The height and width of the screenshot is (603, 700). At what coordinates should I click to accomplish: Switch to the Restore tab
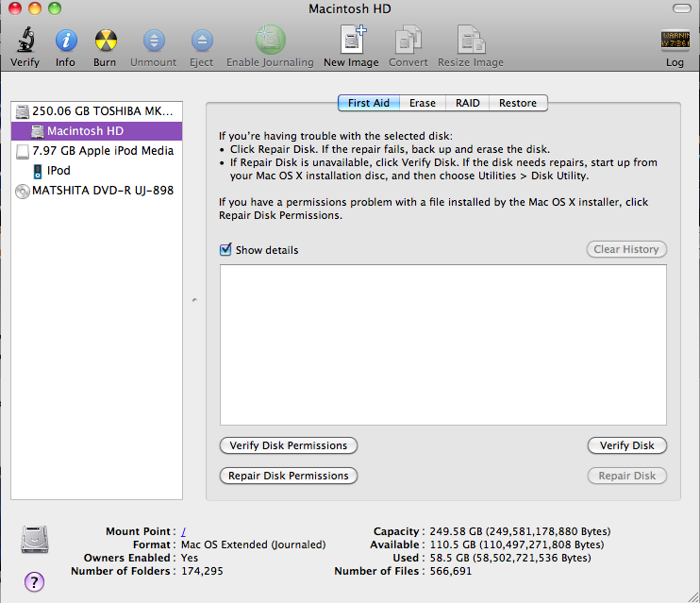[518, 103]
